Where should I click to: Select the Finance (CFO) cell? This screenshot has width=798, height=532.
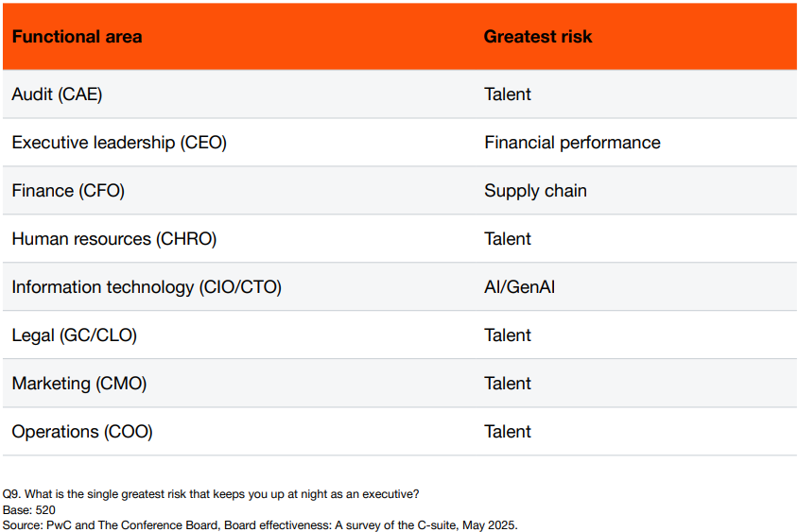(x=68, y=191)
